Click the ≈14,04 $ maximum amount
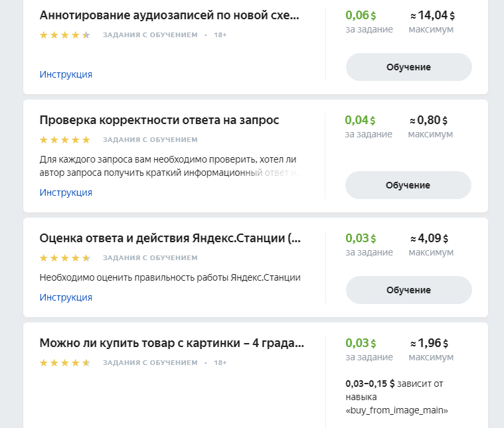Screen dimensions: 504x428 [432, 15]
